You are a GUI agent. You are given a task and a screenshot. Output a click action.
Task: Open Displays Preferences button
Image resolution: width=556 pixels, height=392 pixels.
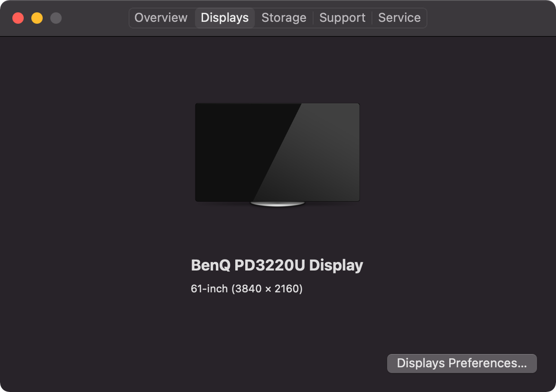coord(462,364)
